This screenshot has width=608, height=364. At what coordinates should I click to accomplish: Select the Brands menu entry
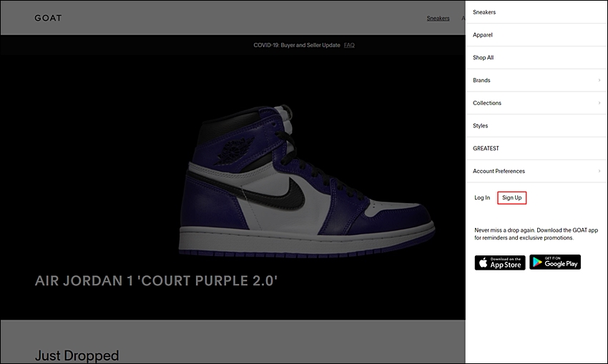(x=536, y=80)
